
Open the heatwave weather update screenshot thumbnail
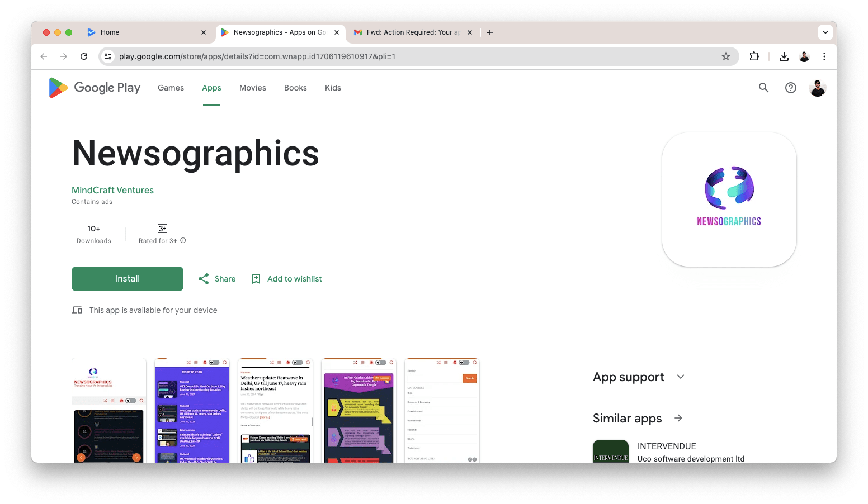275,411
